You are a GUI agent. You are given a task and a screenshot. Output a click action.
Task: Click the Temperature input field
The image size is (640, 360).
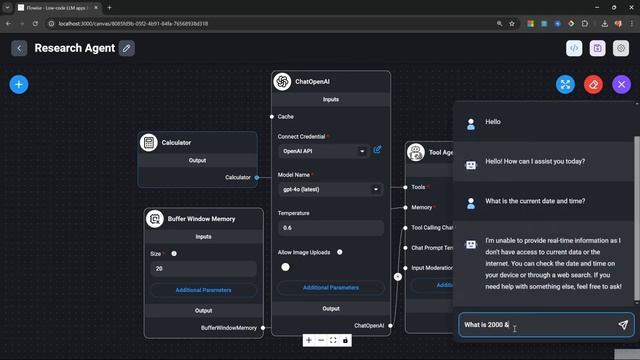331,228
